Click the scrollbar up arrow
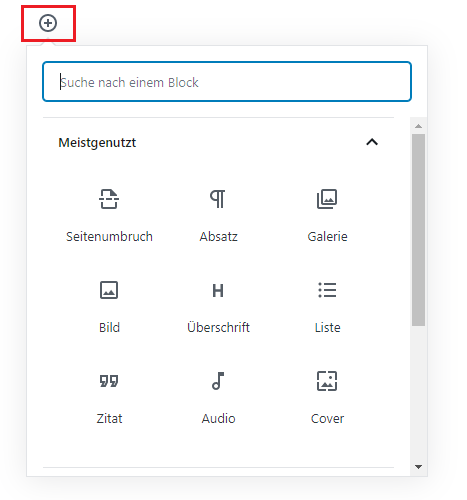Image resolution: width=467 pixels, height=500 pixels. tap(419, 126)
